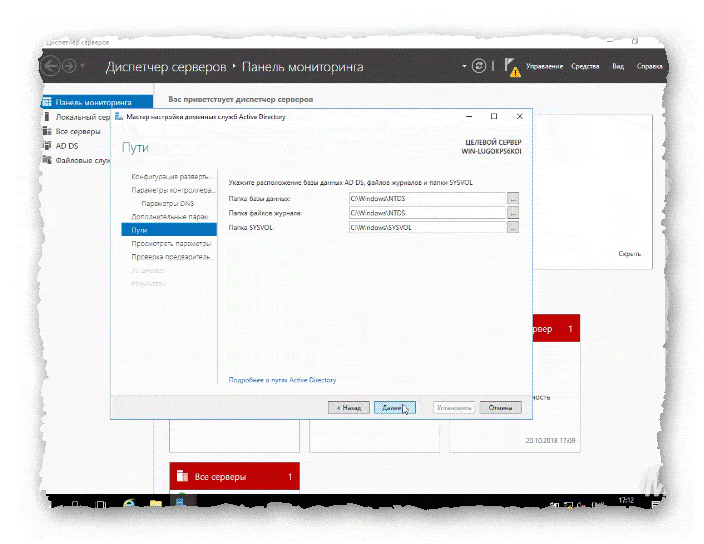The width and height of the screenshot is (704, 544).
Task: Open Internet Explorer from the taskbar
Action: (131, 503)
